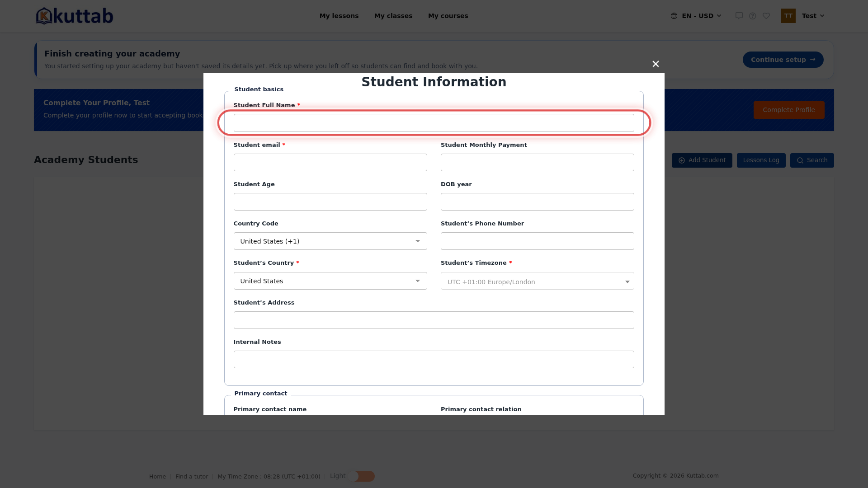Screen dimensions: 868x488
Task: Open the favorites heart icon
Action: [x=766, y=16]
